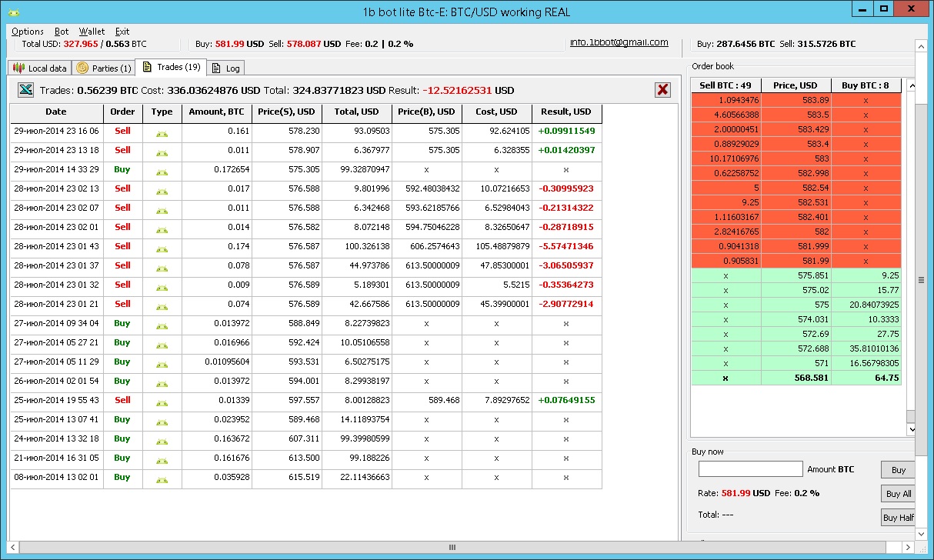Click the order book Price, USD header
The width and height of the screenshot is (934, 560).
796,85
